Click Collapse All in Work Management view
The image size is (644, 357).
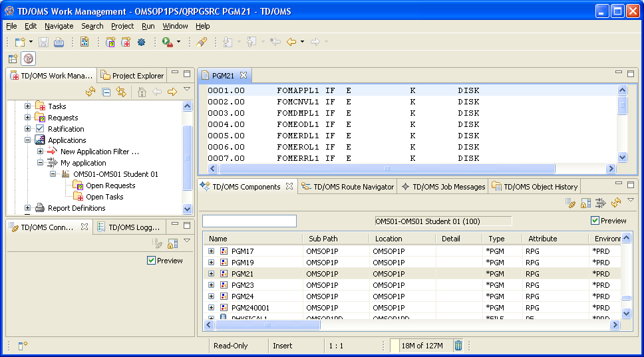point(106,92)
